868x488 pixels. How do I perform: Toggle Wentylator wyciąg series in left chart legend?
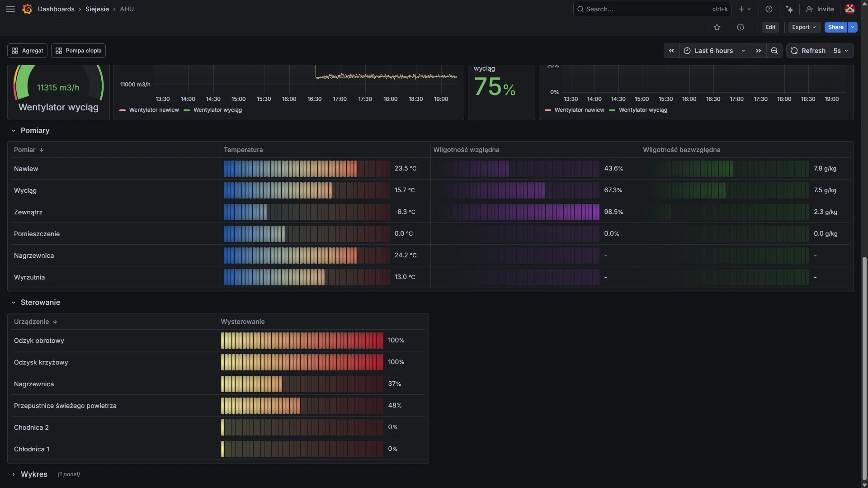coord(218,110)
